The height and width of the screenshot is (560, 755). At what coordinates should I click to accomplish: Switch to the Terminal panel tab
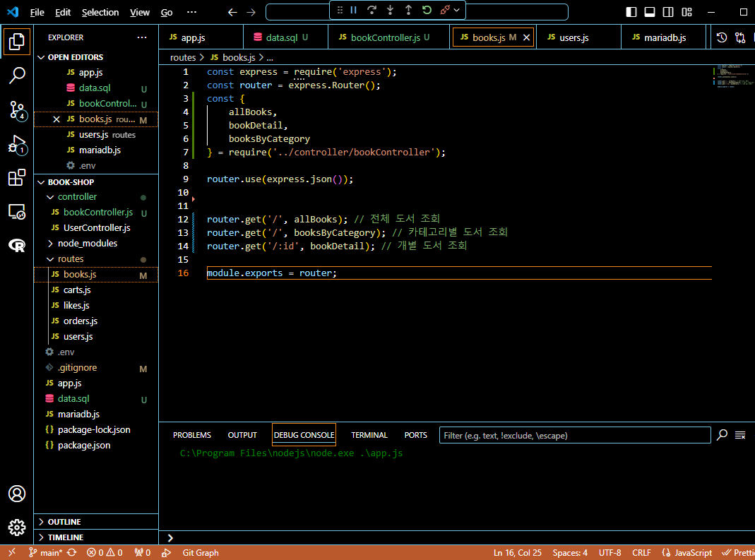coord(369,435)
